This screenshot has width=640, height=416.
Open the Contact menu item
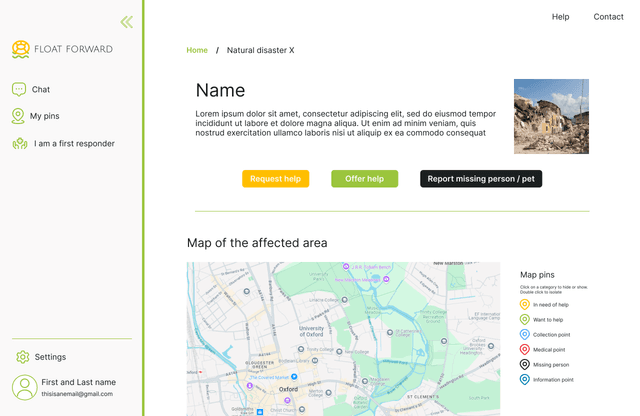tap(608, 17)
